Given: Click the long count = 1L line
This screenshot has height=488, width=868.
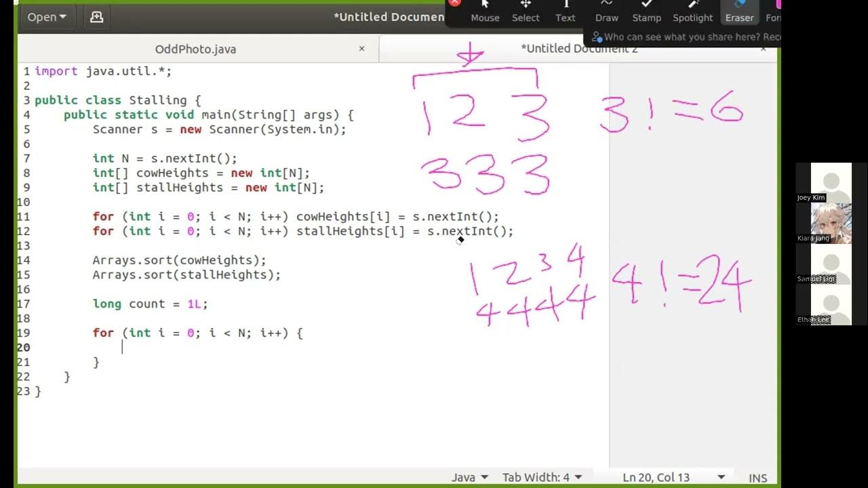Looking at the screenshot, I should (151, 304).
